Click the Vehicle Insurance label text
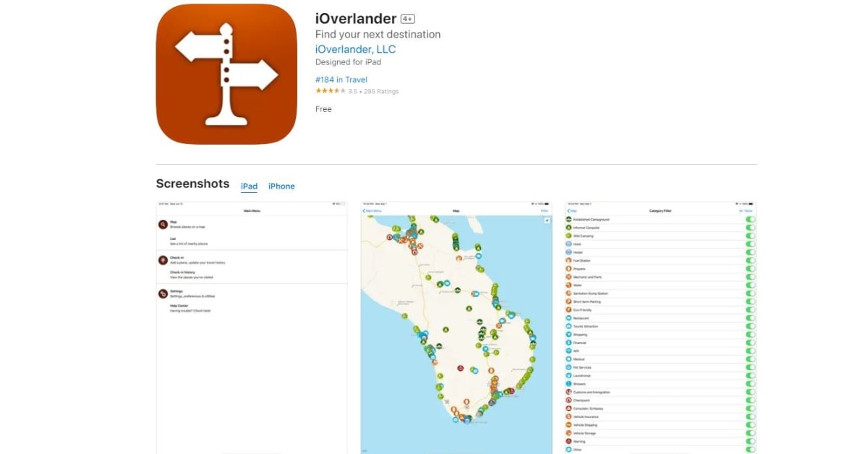Screen dimensions: 868x454 [586, 417]
